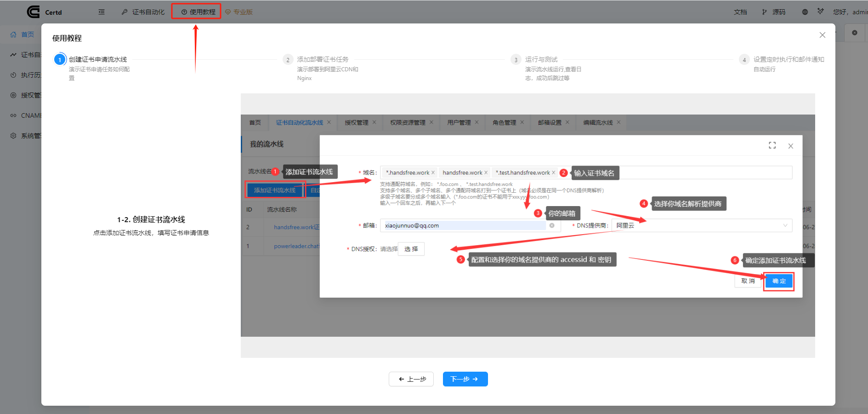This screenshot has height=414, width=868.
Task: Open the 证书自动化 top menu
Action: tap(143, 12)
